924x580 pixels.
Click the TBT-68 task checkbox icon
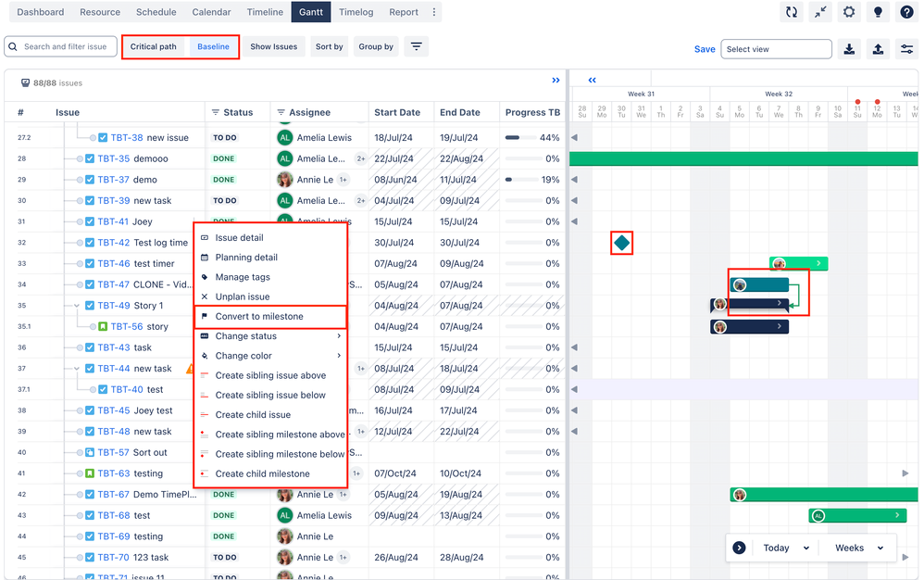click(x=90, y=515)
